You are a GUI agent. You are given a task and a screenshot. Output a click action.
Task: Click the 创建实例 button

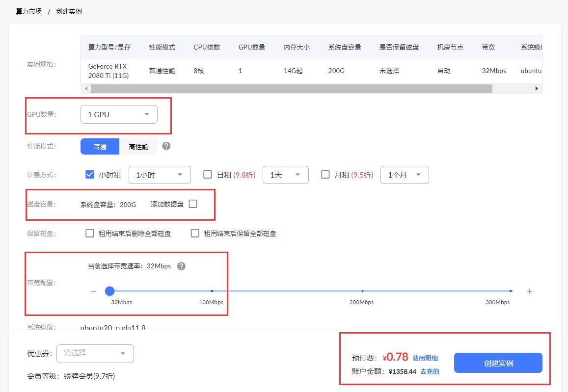498,363
